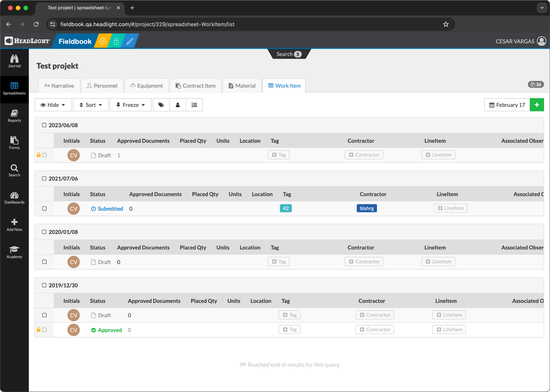Screen dimensions: 550x392
Task: Switch to the Contract Item tab
Action: click(x=196, y=86)
